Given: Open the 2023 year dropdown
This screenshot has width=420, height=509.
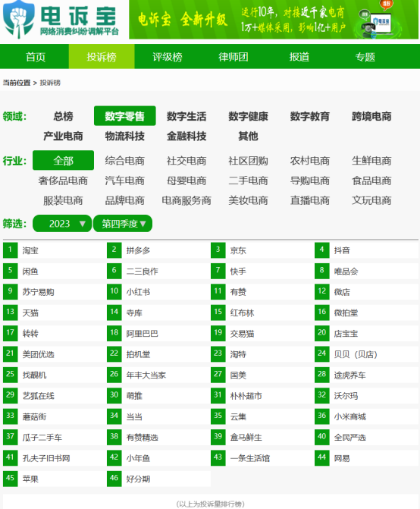Looking at the screenshot, I should click(62, 223).
